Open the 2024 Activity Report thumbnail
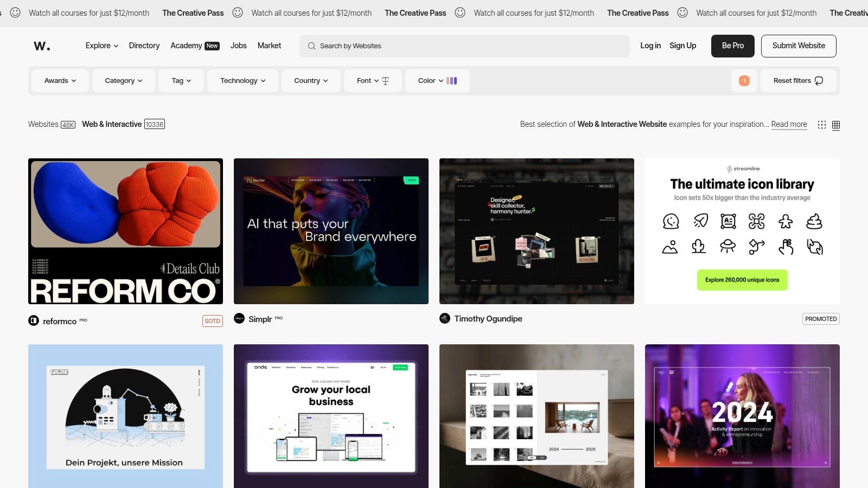The width and height of the screenshot is (868, 488). point(742,416)
